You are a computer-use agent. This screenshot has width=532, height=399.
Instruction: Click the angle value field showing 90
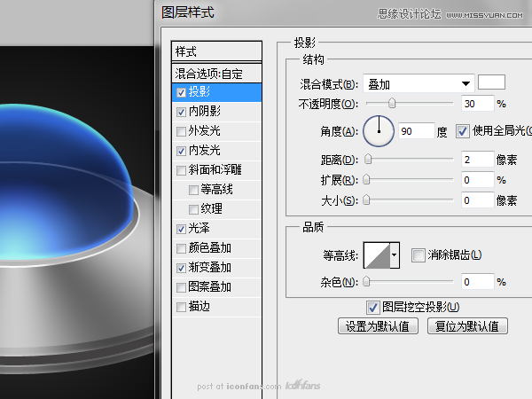[x=417, y=131]
